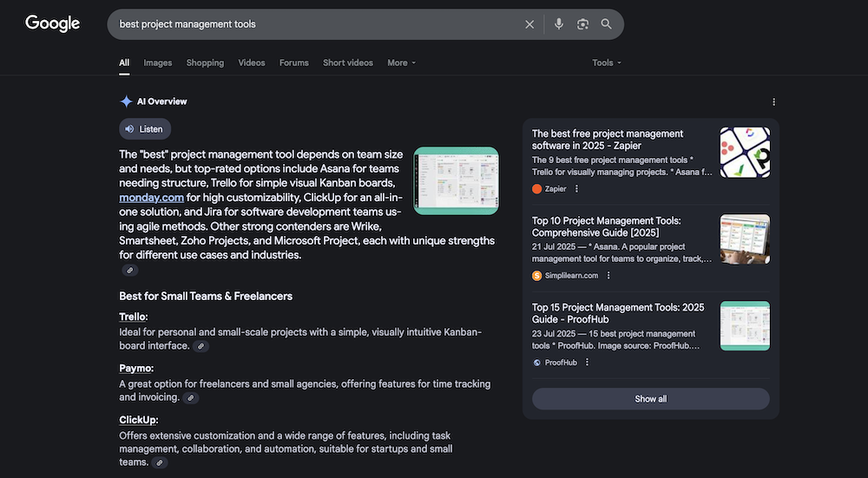Clear the search box with X icon
Image resolution: width=868 pixels, height=478 pixels.
529,24
